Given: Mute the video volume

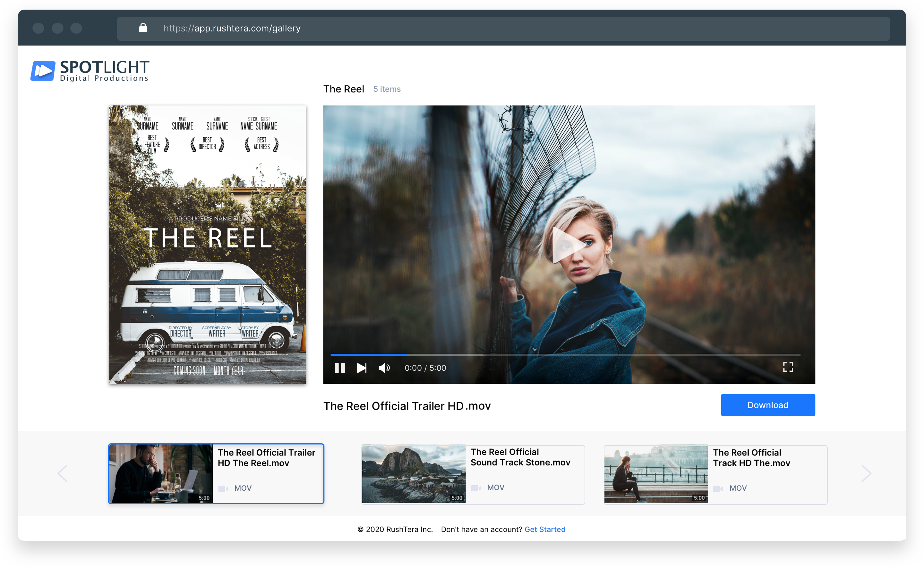Looking at the screenshot, I should [x=384, y=368].
